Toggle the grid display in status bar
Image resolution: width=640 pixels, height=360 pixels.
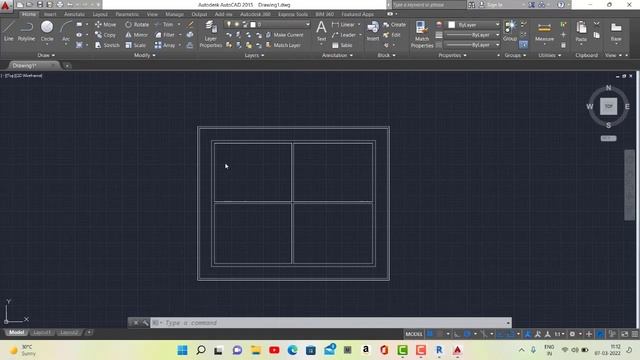click(430, 334)
